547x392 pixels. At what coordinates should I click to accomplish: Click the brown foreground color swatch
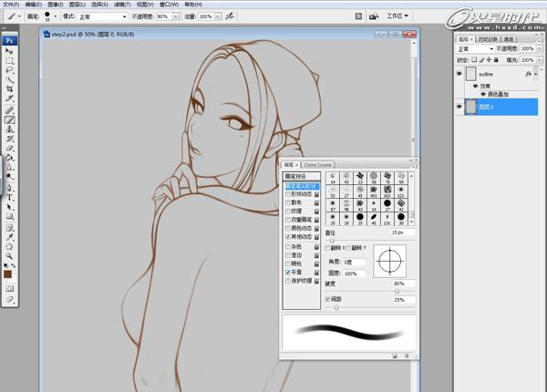pyautogui.click(x=7, y=274)
